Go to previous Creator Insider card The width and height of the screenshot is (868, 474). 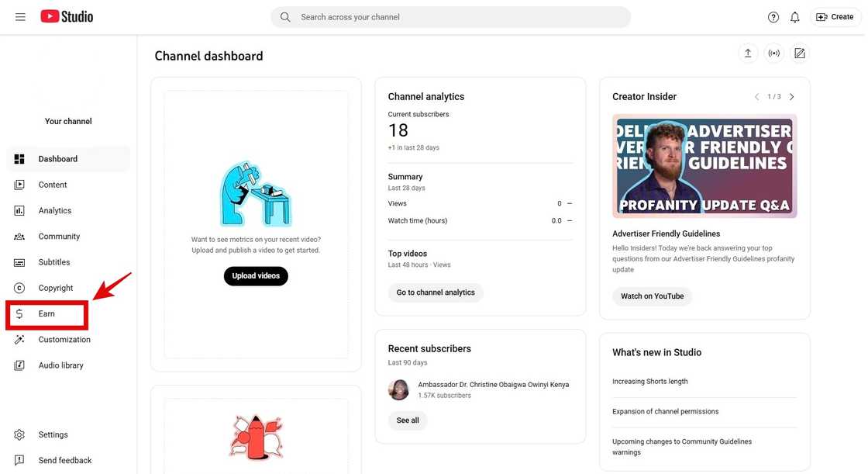pyautogui.click(x=756, y=97)
